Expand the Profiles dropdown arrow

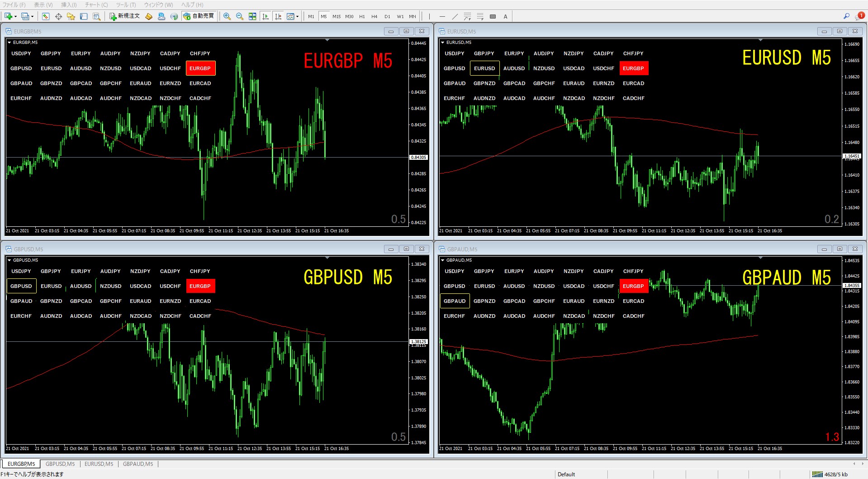click(x=32, y=17)
